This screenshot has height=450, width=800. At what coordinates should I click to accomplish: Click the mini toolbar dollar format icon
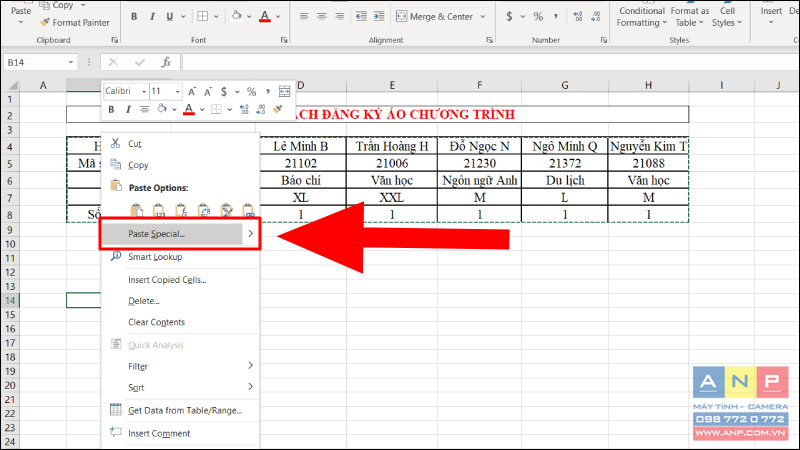tap(223, 91)
